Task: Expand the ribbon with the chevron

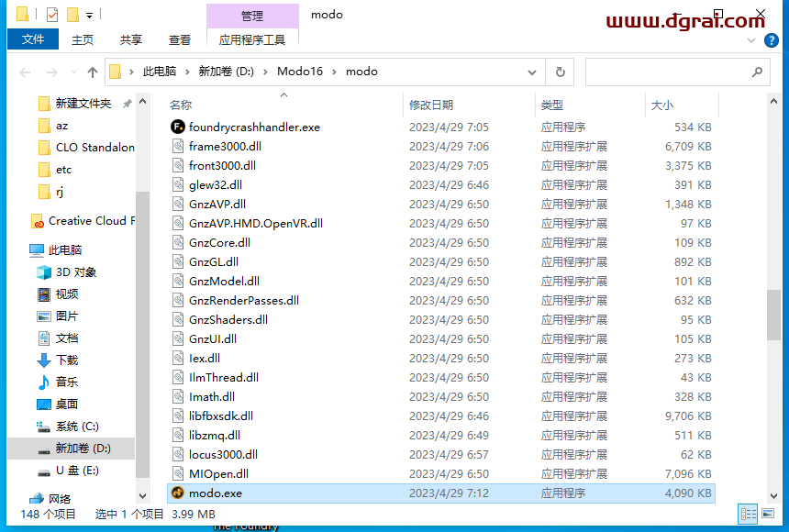Action: click(x=751, y=40)
